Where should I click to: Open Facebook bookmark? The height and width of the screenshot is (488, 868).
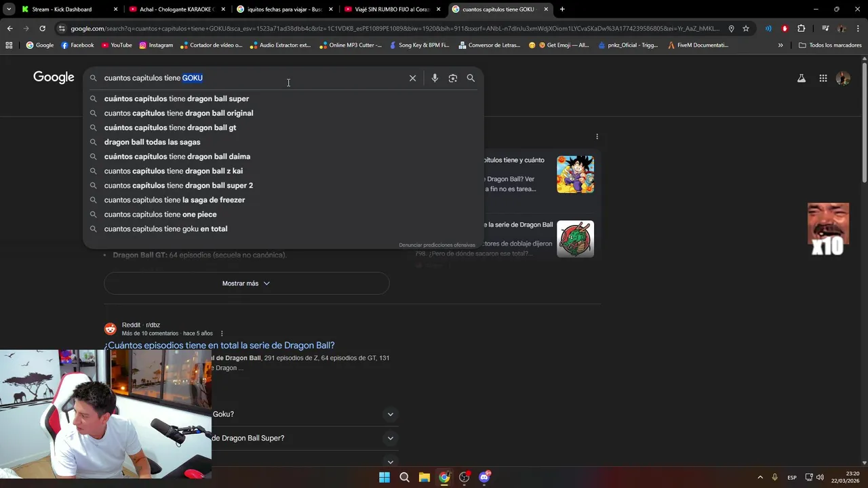point(77,45)
